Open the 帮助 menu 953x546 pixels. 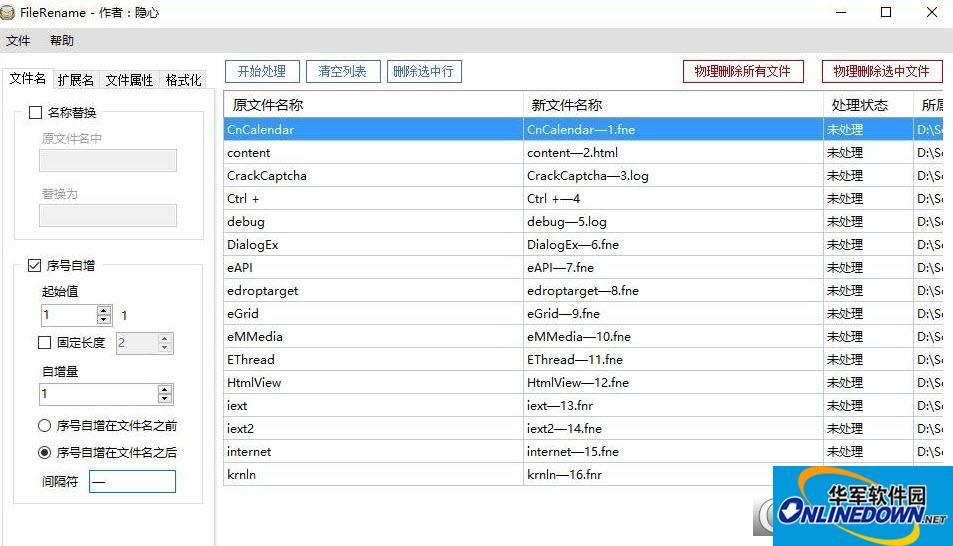coord(61,41)
